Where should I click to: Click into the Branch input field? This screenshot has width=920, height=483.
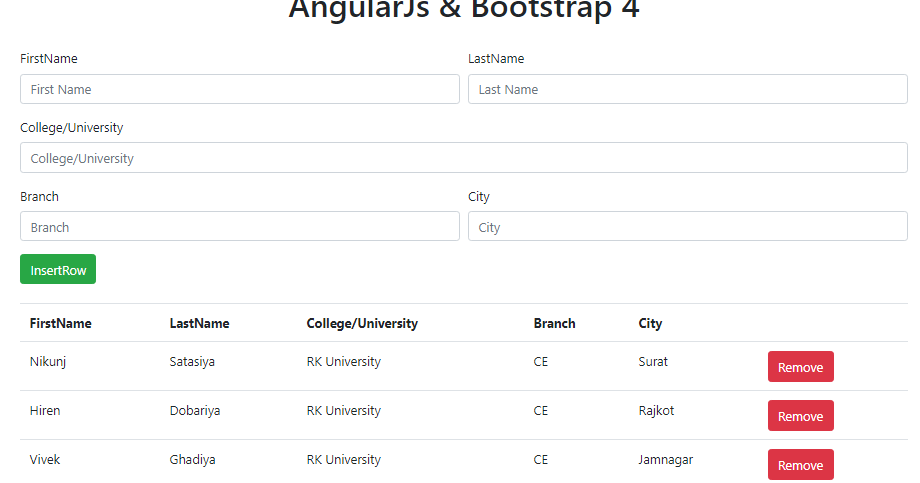click(239, 227)
